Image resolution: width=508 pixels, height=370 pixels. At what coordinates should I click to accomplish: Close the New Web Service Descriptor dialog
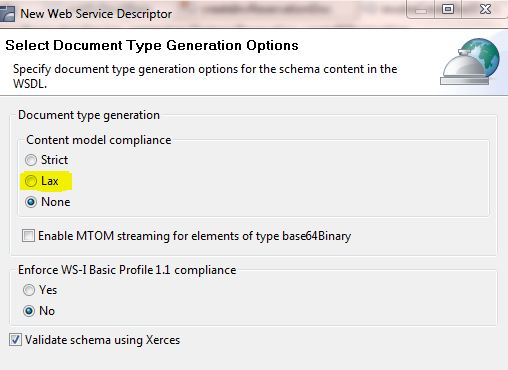[x=485, y=9]
